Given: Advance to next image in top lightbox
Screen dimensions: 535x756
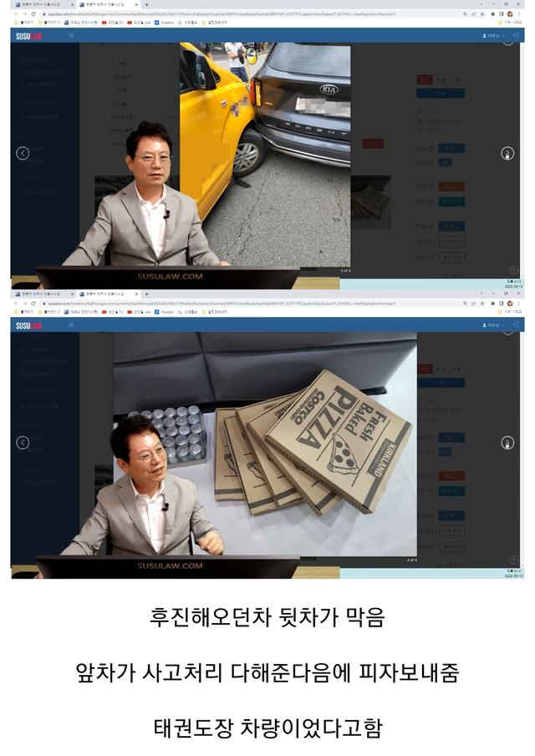Looking at the screenshot, I should [x=507, y=153].
